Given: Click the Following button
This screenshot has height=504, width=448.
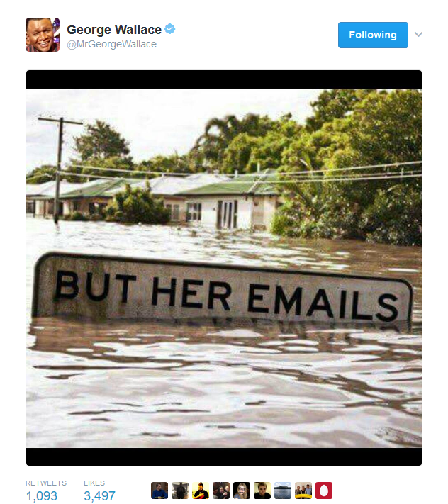Looking at the screenshot, I should click(373, 35).
